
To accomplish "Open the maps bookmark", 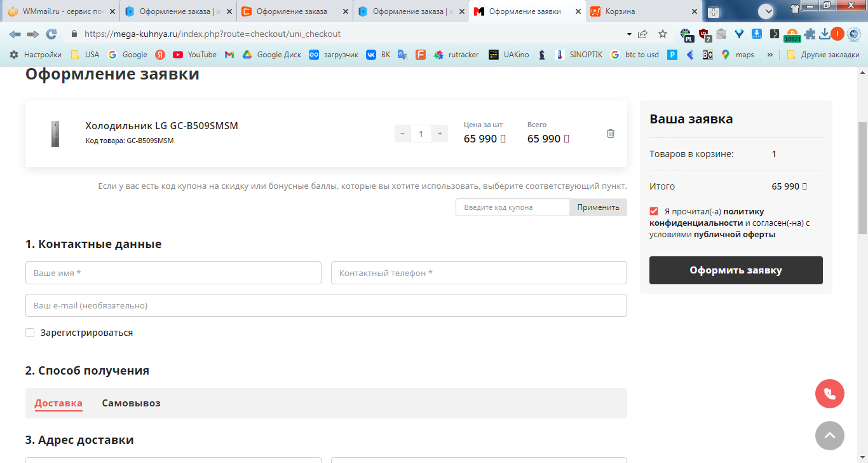I will click(x=738, y=55).
